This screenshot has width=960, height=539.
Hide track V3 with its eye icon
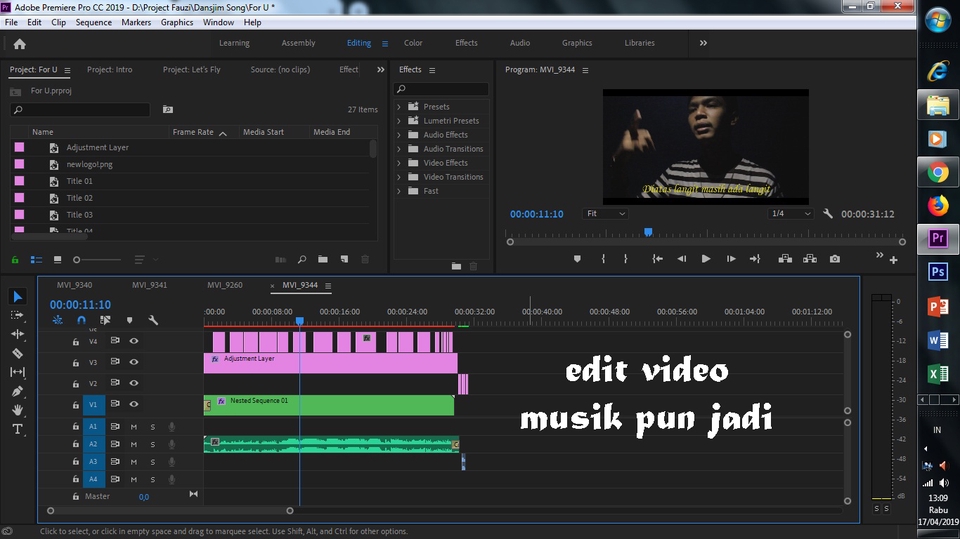[134, 362]
